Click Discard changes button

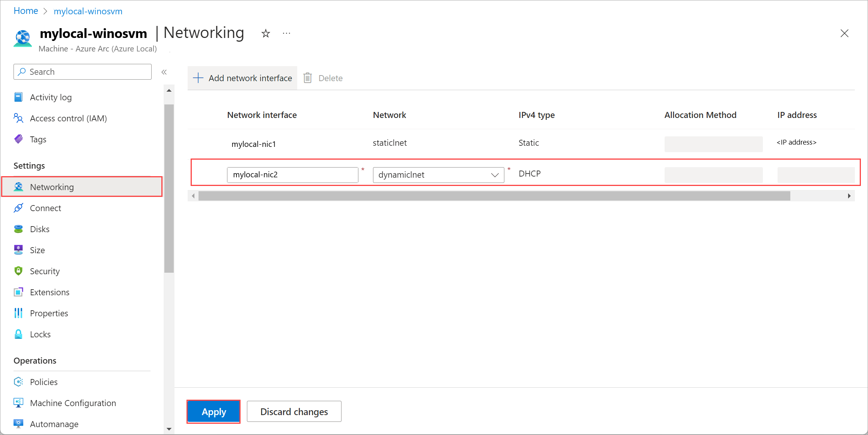(x=294, y=412)
